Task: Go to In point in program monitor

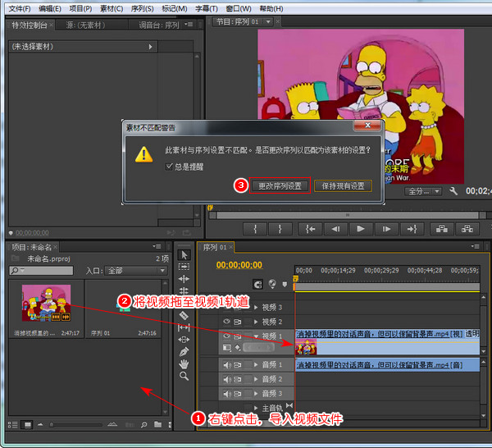Action: click(x=311, y=229)
